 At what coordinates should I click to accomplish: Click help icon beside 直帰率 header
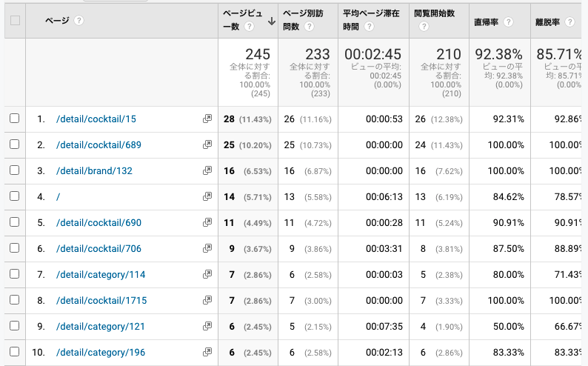(x=508, y=21)
